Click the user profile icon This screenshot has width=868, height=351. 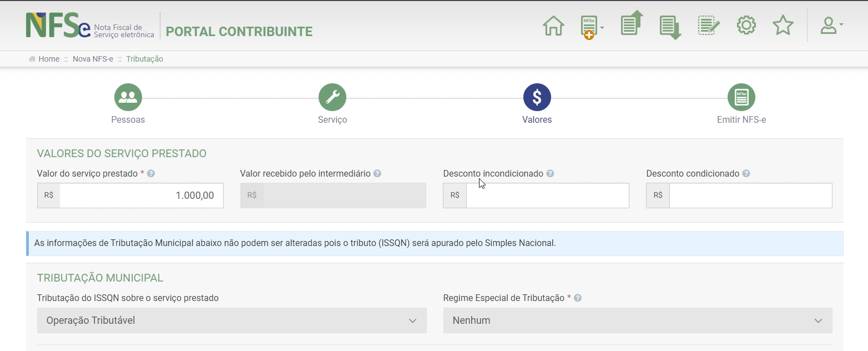pyautogui.click(x=829, y=25)
